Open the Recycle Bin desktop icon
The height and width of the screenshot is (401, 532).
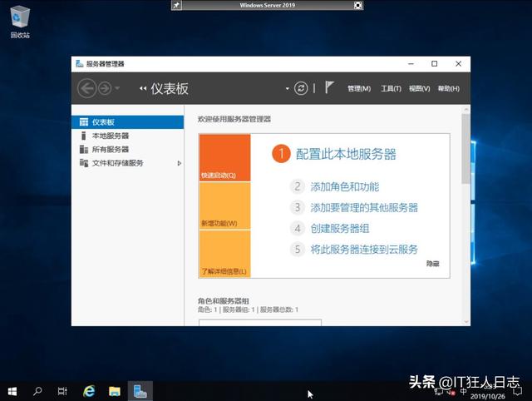coord(20,22)
